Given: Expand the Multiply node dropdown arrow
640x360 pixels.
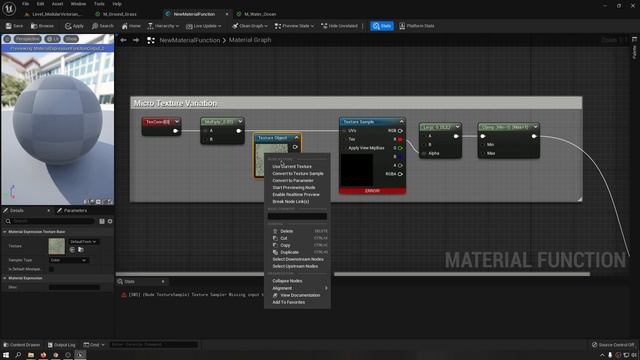Looking at the screenshot, I should coord(240,121).
